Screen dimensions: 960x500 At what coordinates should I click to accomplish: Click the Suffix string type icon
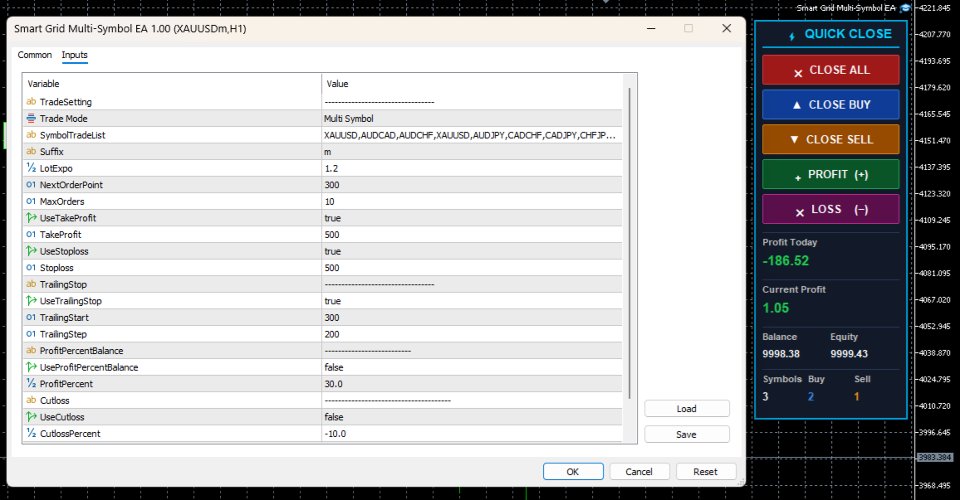(x=31, y=151)
